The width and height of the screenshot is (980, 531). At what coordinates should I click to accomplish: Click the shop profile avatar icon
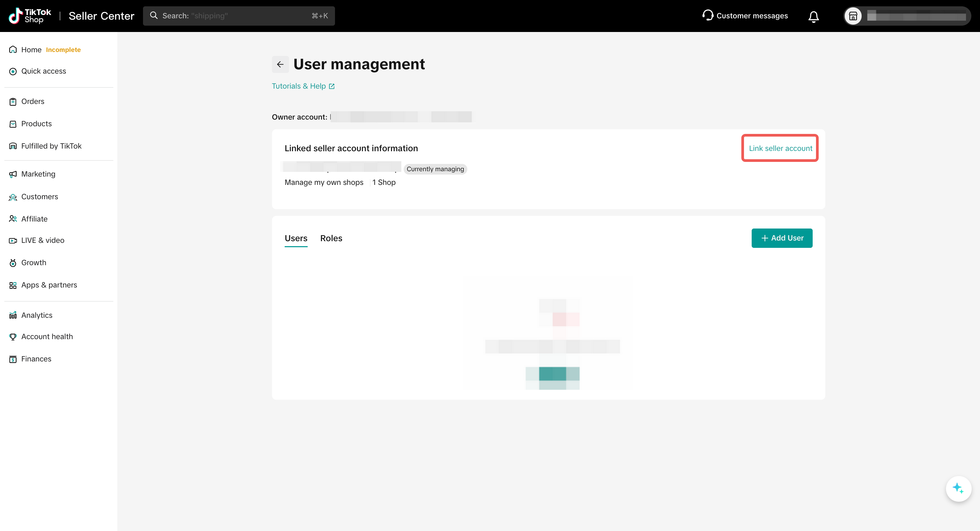[853, 16]
